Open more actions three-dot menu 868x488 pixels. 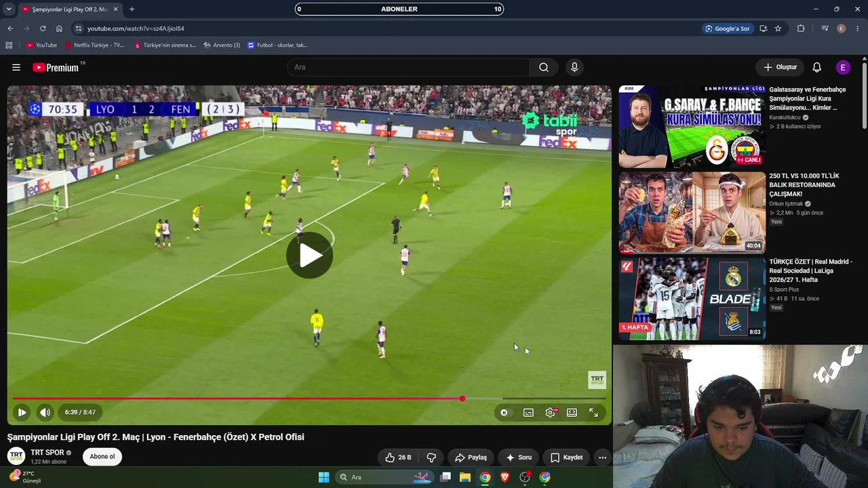(602, 457)
